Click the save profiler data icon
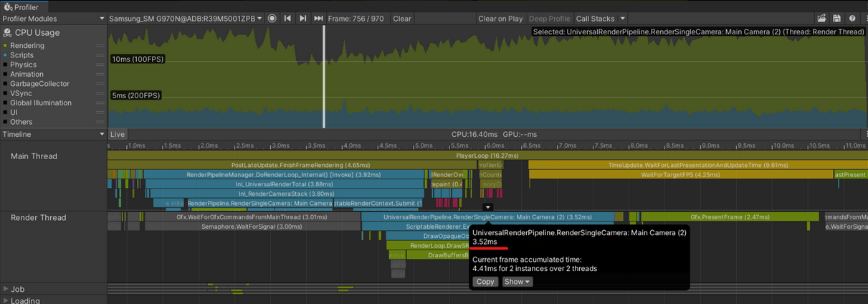868x304 pixels. pyautogui.click(x=836, y=19)
